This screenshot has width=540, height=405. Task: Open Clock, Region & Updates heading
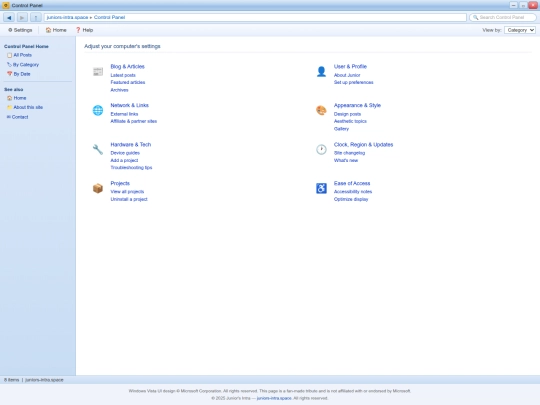[x=363, y=144]
